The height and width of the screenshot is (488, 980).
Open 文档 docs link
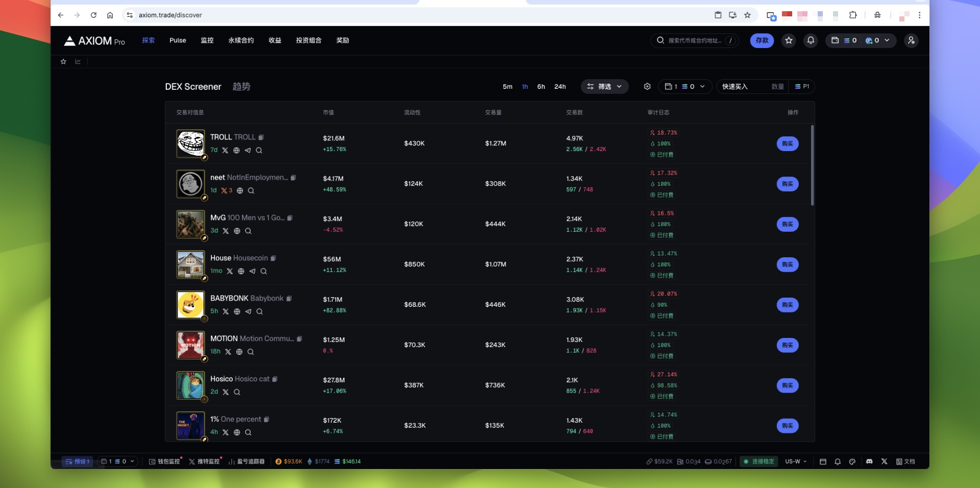coord(905,461)
